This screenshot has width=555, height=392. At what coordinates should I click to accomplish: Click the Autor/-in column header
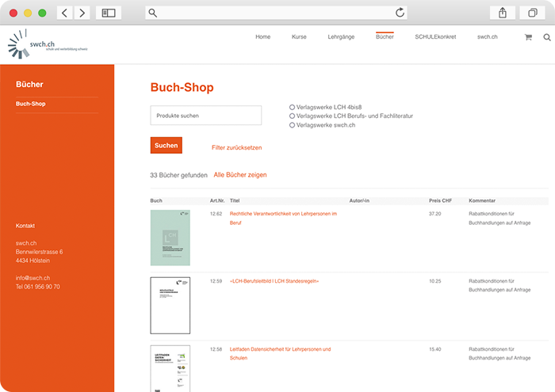click(359, 200)
